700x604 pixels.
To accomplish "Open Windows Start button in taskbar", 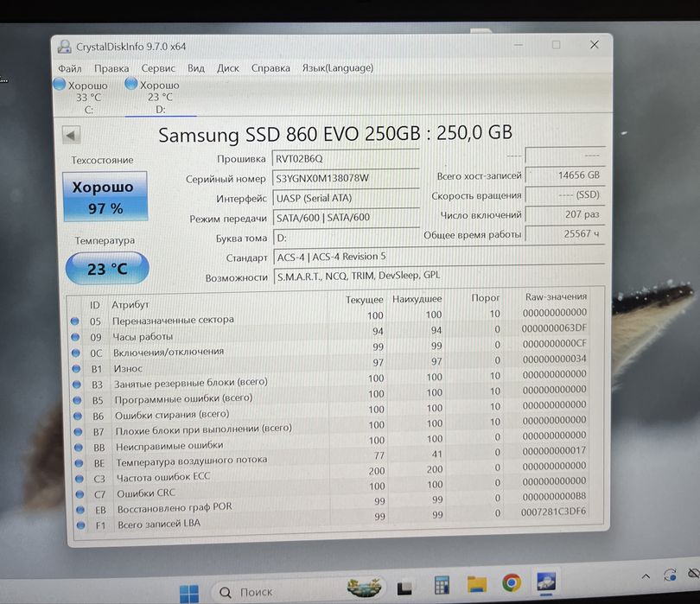I will click(189, 594).
